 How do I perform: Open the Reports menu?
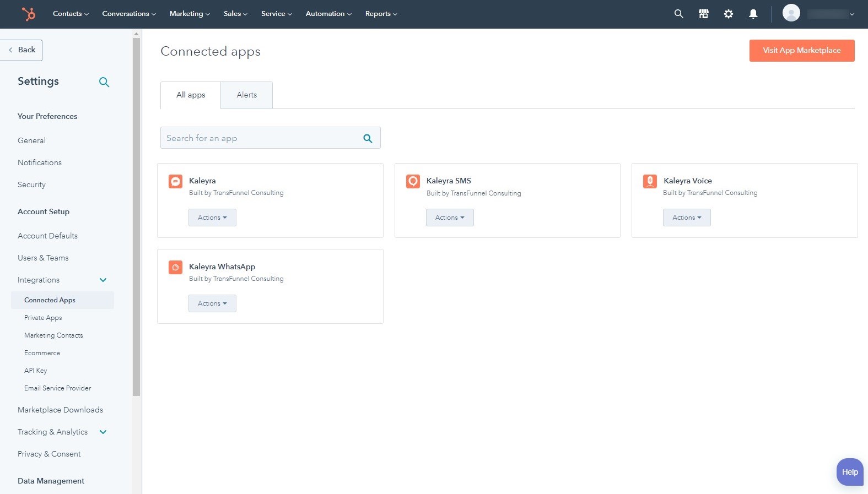pos(381,14)
